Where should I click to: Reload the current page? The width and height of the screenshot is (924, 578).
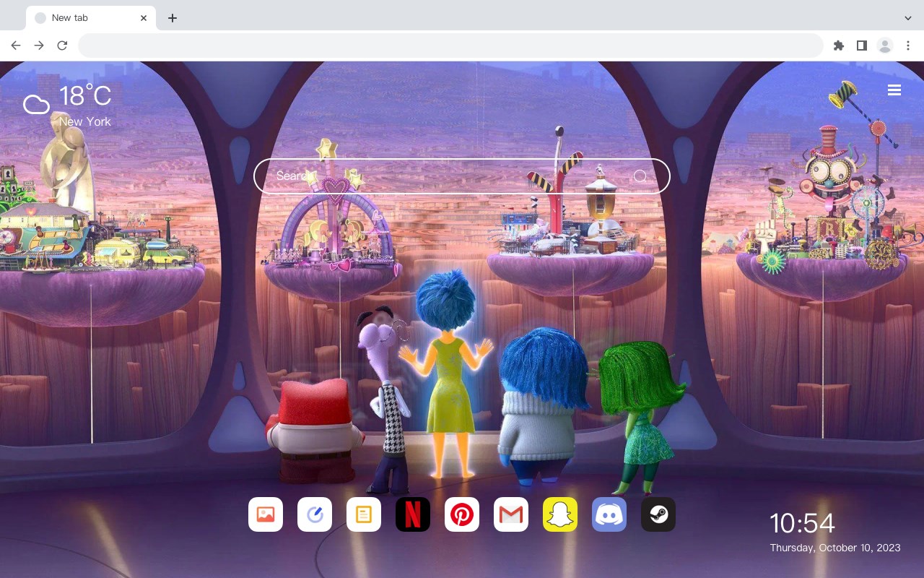pyautogui.click(x=62, y=46)
